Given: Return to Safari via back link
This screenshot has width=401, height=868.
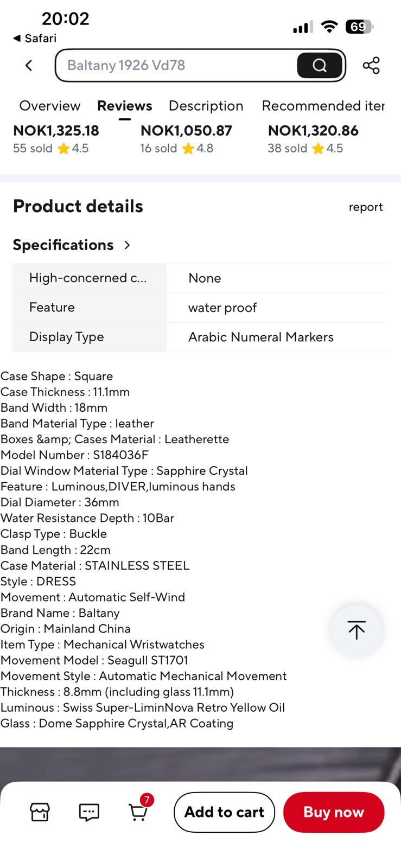Looking at the screenshot, I should pyautogui.click(x=35, y=38).
